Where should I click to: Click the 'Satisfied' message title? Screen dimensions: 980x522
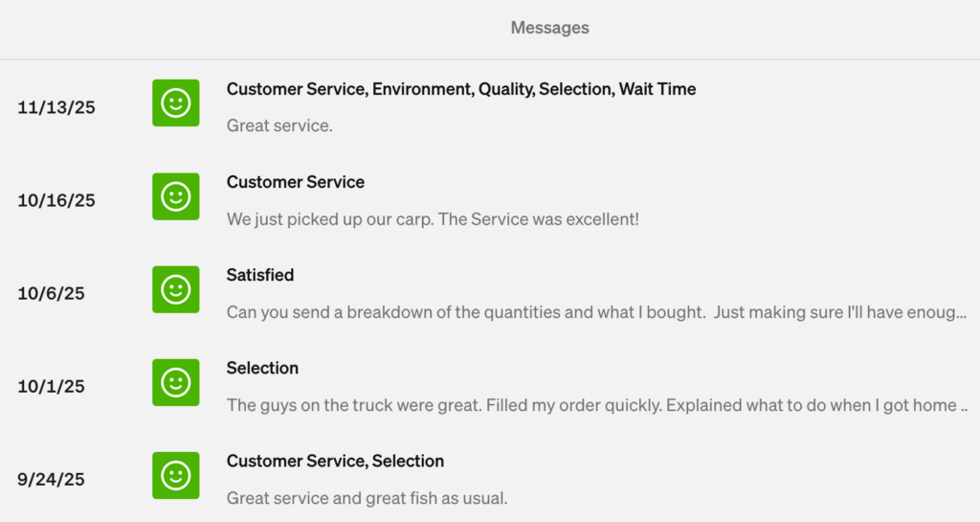pyautogui.click(x=260, y=275)
